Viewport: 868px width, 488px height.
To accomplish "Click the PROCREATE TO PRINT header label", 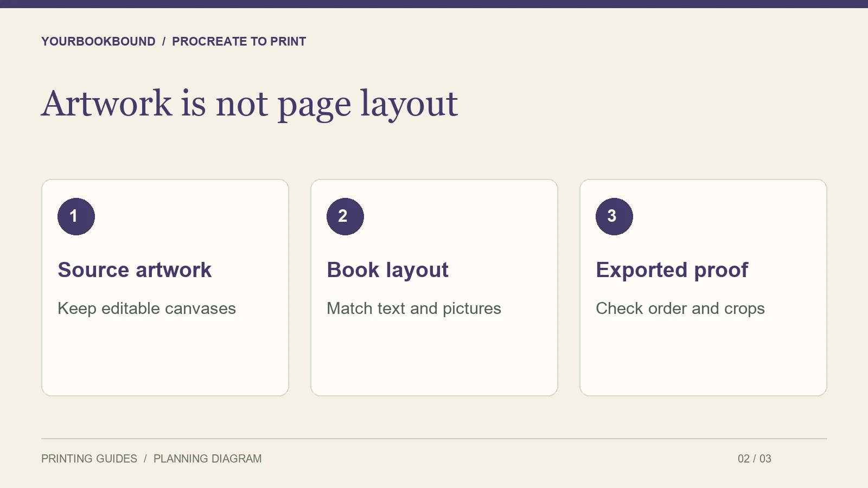I will [239, 42].
